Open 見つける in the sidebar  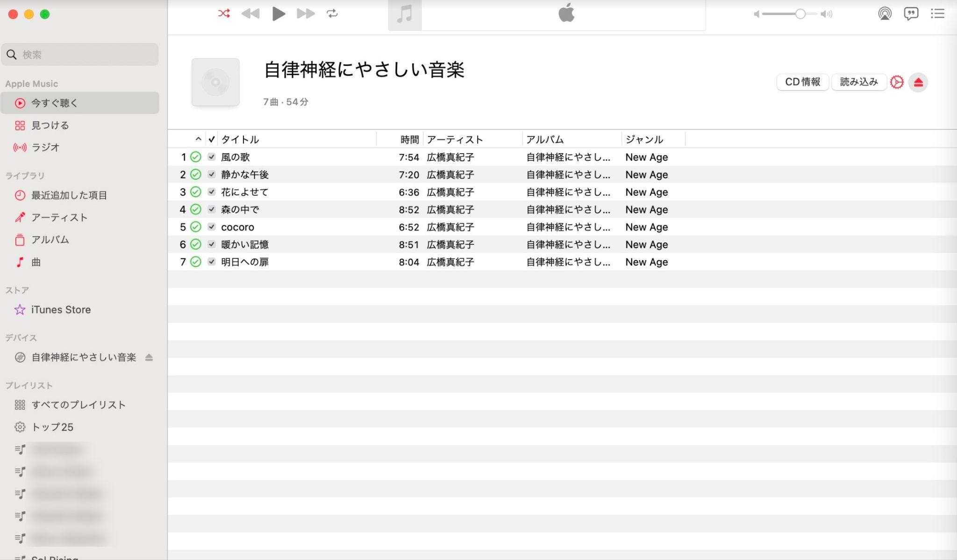pyautogui.click(x=80, y=125)
